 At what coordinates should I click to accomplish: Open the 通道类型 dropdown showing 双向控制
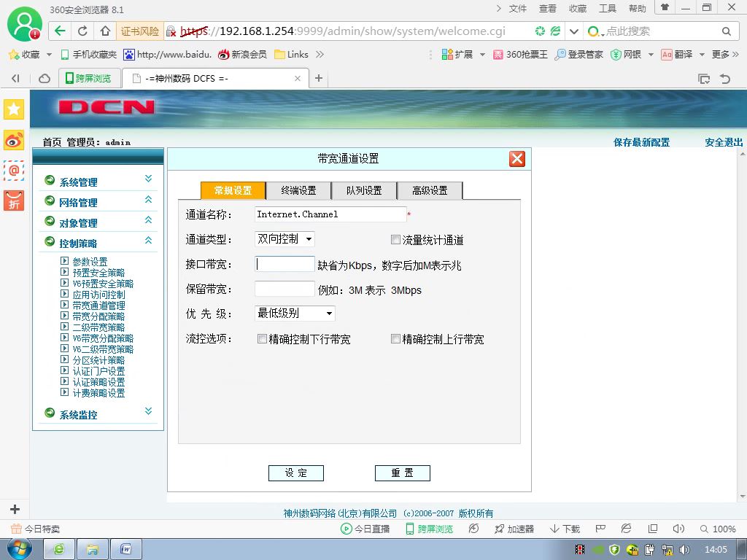(x=285, y=238)
